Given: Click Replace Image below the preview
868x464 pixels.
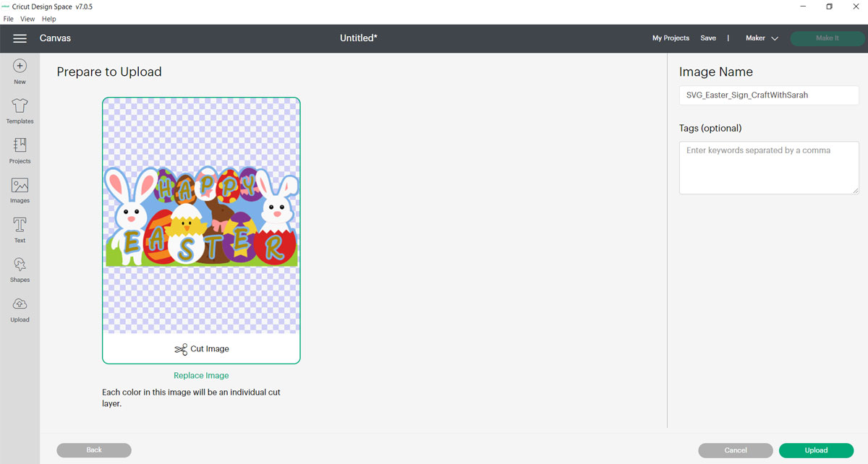Looking at the screenshot, I should point(201,375).
